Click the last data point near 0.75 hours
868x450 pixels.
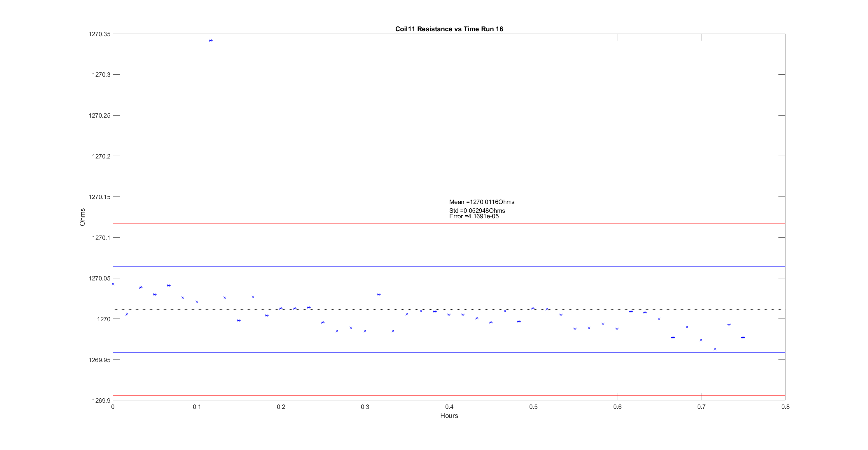743,337
